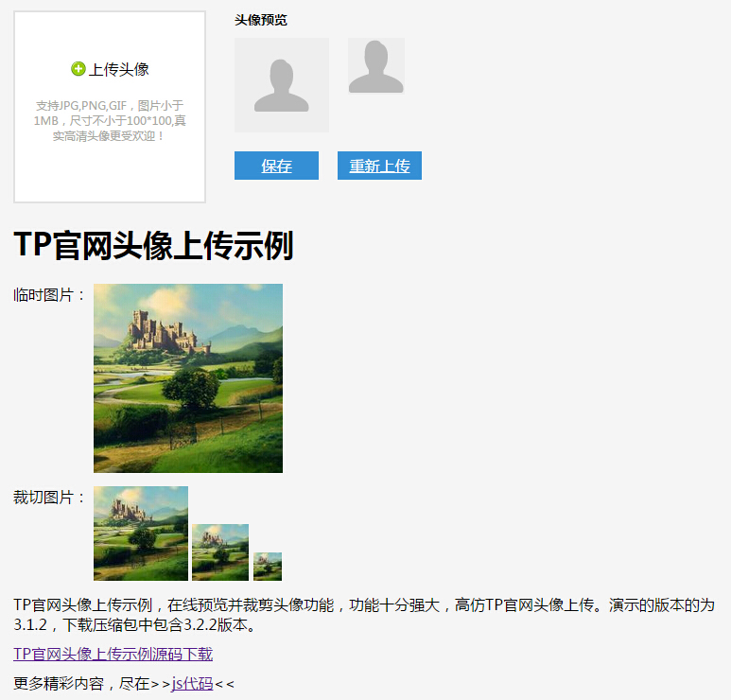The image size is (731, 700).
Task: Click the 上传头像 upload label
Action: [119, 69]
